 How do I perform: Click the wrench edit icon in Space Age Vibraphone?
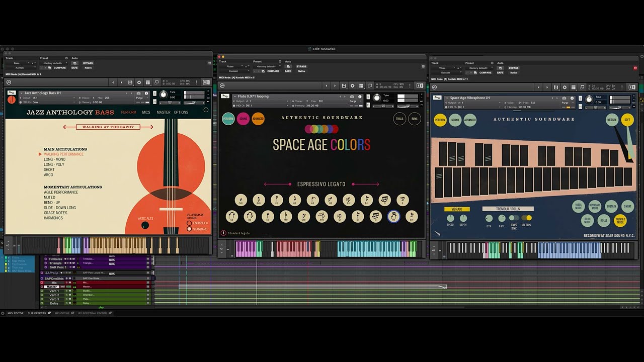click(x=437, y=98)
